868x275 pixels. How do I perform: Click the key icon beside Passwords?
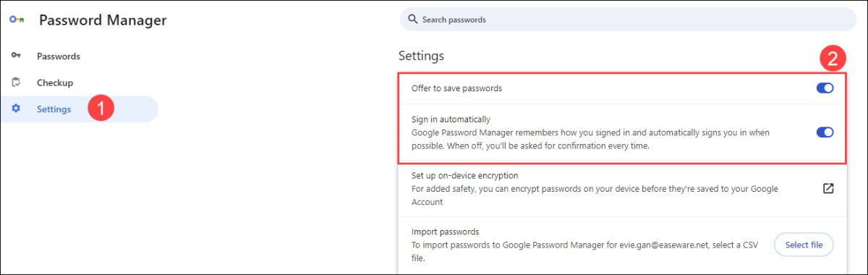[x=16, y=56]
